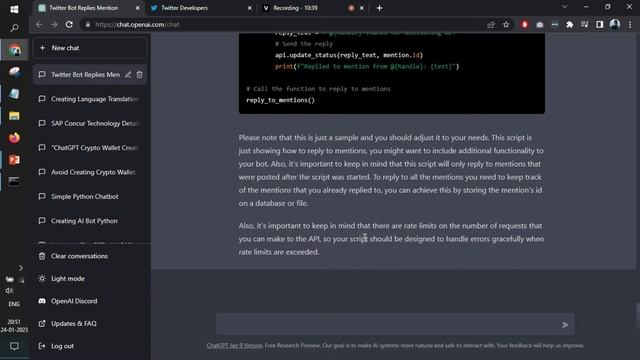Open the red recorder extension icon
Screen dimensions: 640x360
[524, 24]
